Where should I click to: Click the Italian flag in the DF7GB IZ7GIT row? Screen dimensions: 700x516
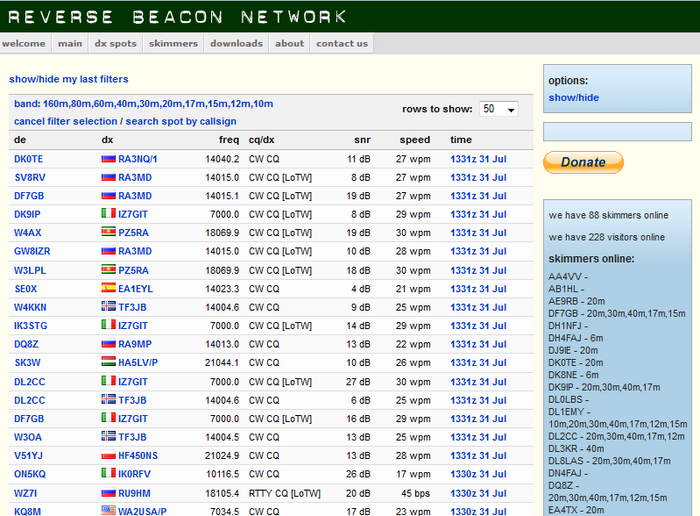tap(108, 418)
